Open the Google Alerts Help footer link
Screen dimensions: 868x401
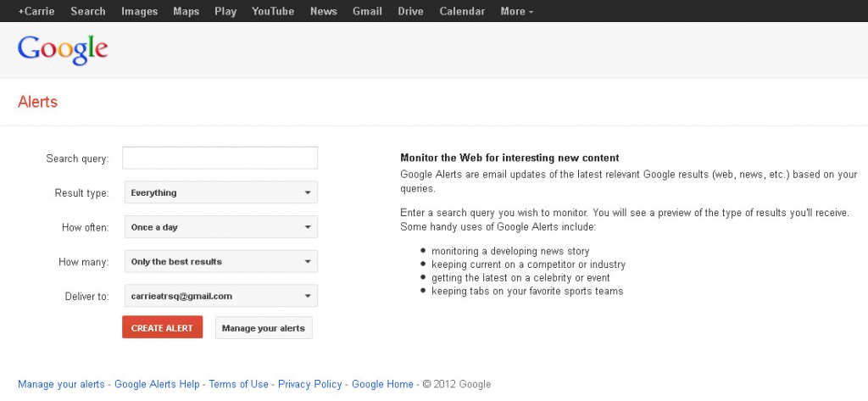click(x=157, y=384)
